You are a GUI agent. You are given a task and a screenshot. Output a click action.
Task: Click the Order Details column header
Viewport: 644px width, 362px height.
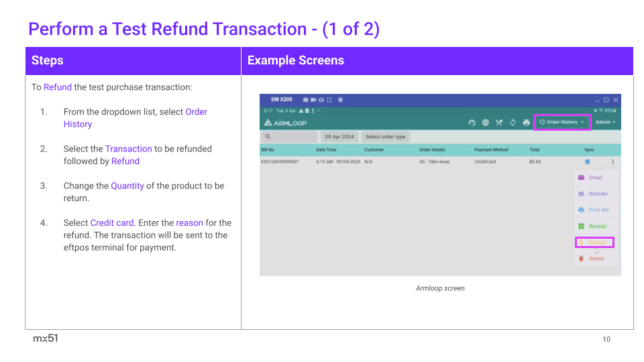(432, 149)
